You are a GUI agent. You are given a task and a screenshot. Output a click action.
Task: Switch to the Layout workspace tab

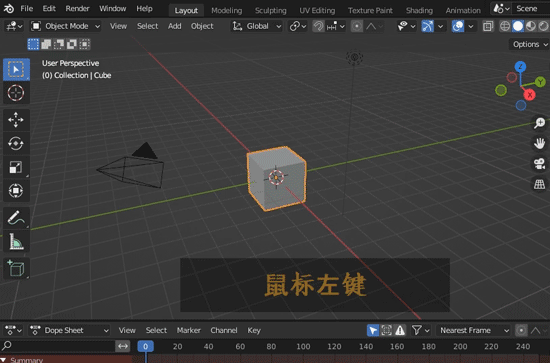pos(186,11)
